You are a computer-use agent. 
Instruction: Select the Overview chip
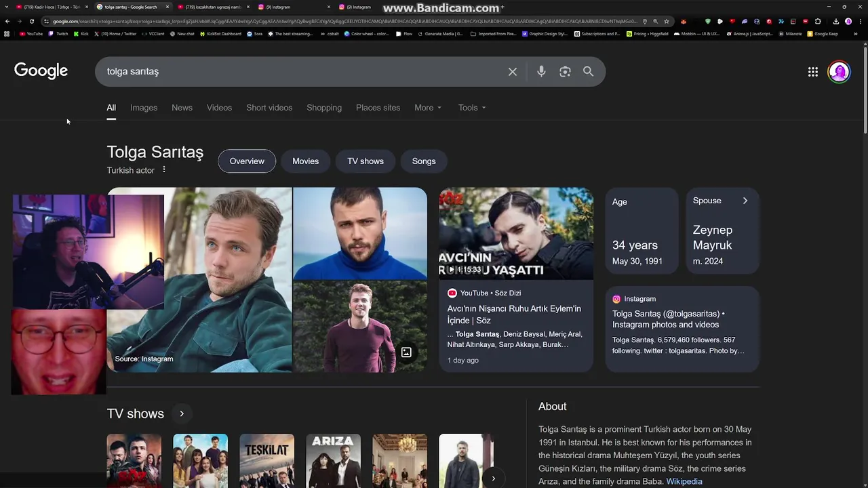pyautogui.click(x=247, y=161)
